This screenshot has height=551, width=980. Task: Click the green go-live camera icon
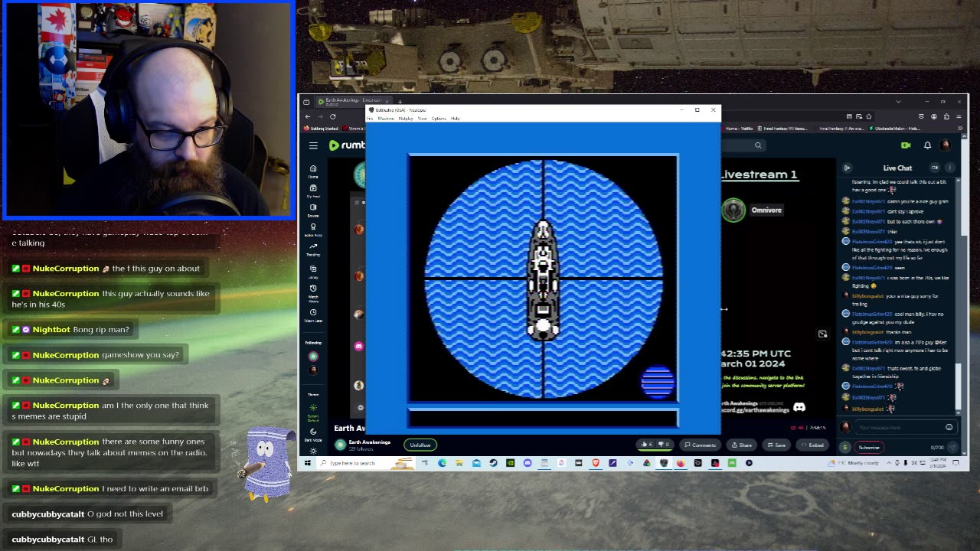coord(906,145)
